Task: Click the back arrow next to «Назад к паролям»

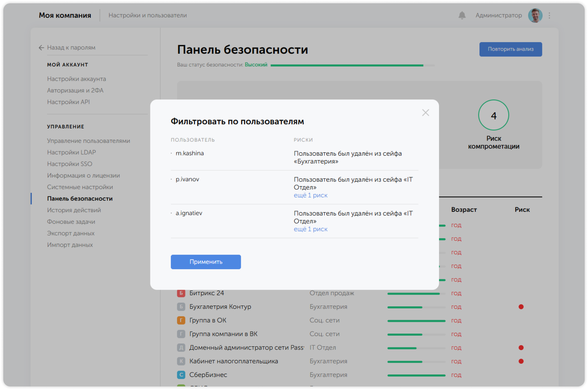Action: click(x=41, y=48)
